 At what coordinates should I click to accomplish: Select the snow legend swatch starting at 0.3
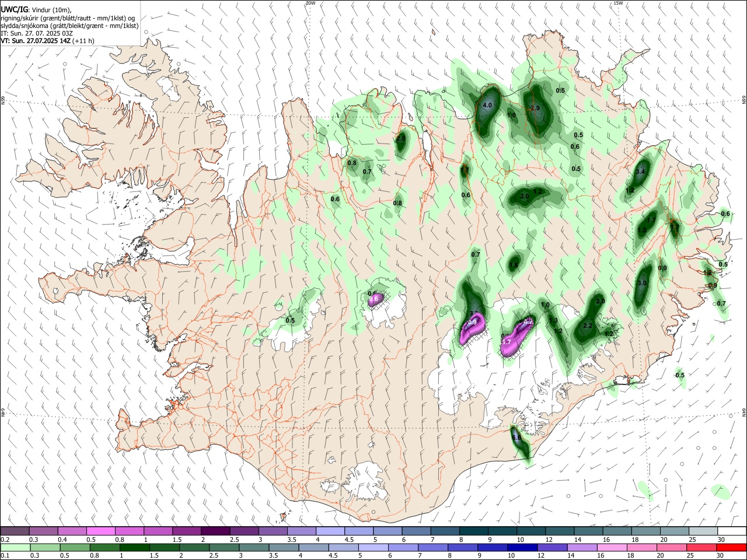click(44, 531)
